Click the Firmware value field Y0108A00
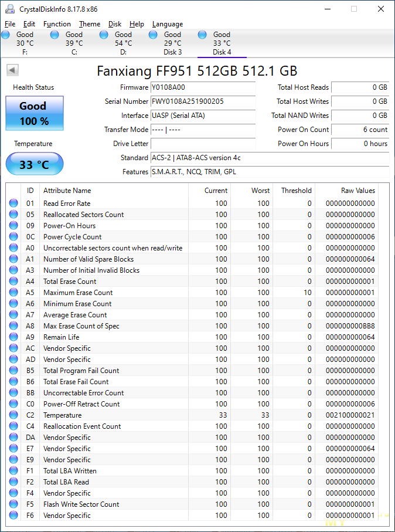This screenshot has height=532, width=395. tap(203, 87)
